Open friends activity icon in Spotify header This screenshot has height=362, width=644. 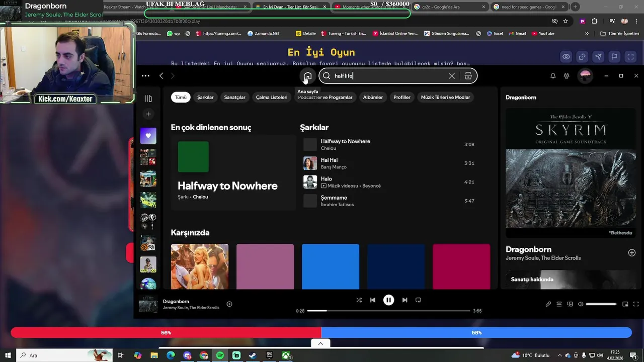coord(567,76)
